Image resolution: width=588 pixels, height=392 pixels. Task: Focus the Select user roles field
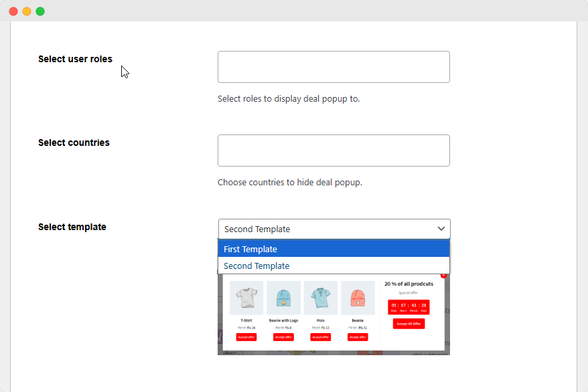click(x=334, y=67)
